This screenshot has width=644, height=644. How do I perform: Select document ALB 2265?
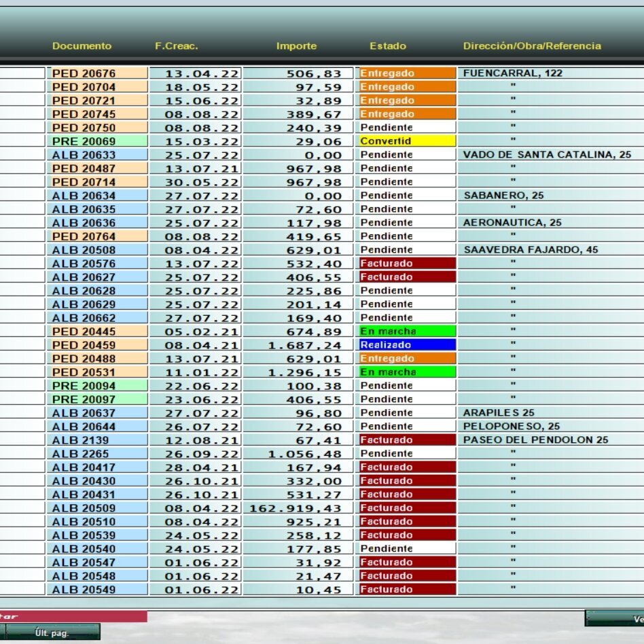pos(97,454)
